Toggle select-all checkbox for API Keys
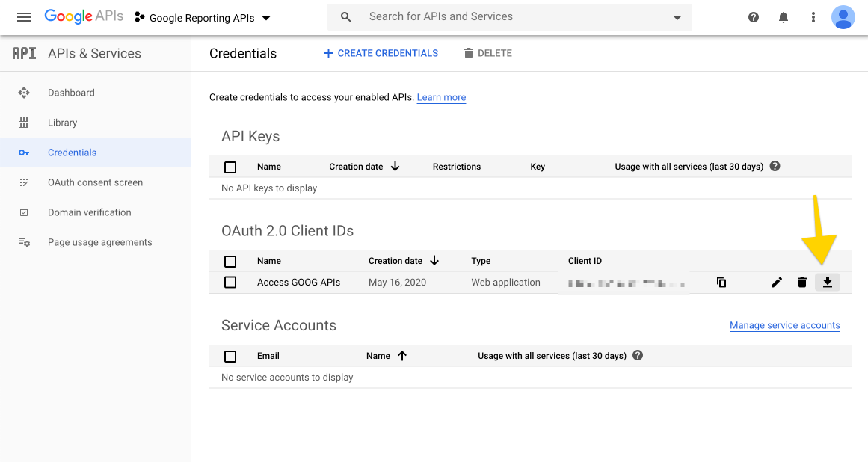 pos(230,167)
